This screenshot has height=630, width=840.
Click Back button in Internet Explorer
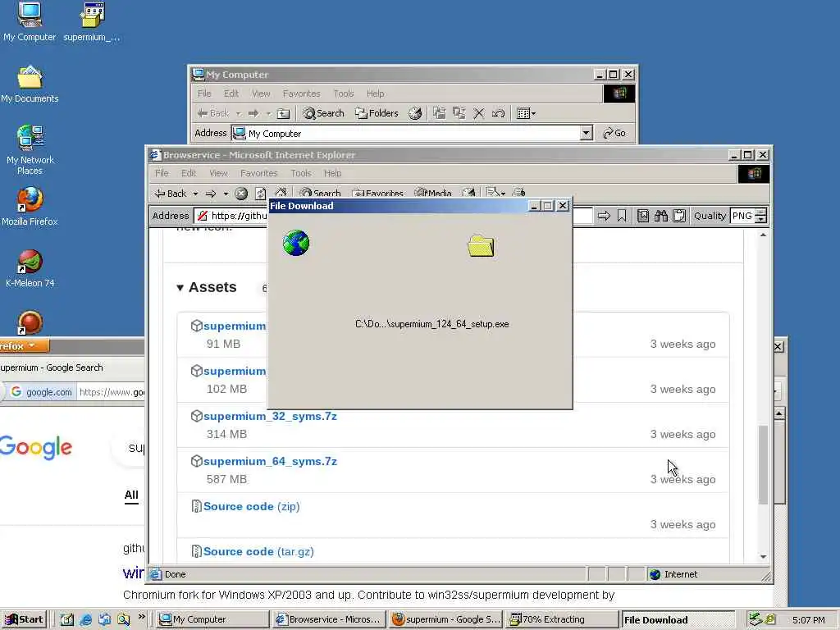[x=171, y=194]
